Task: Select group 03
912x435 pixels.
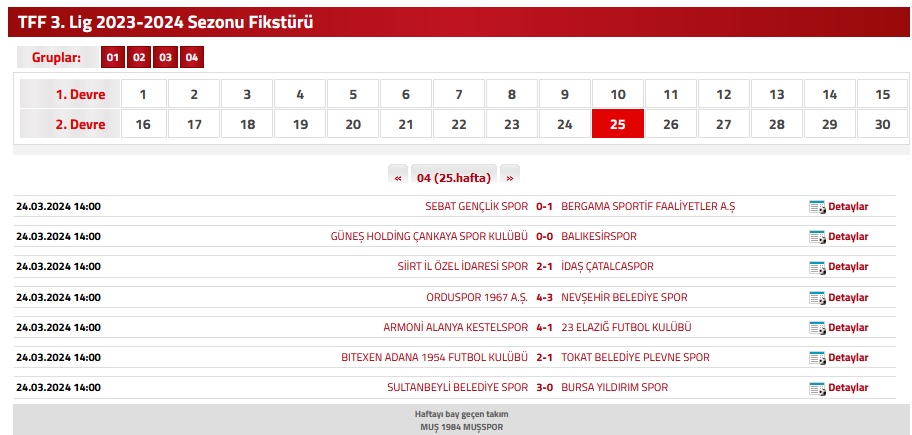Action: click(x=165, y=58)
